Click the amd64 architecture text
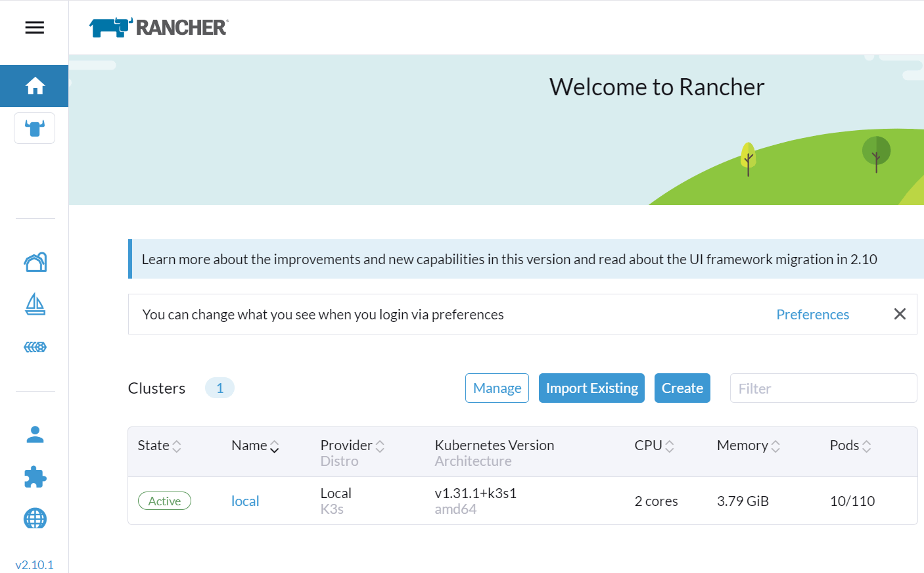The width and height of the screenshot is (924, 573). (455, 509)
